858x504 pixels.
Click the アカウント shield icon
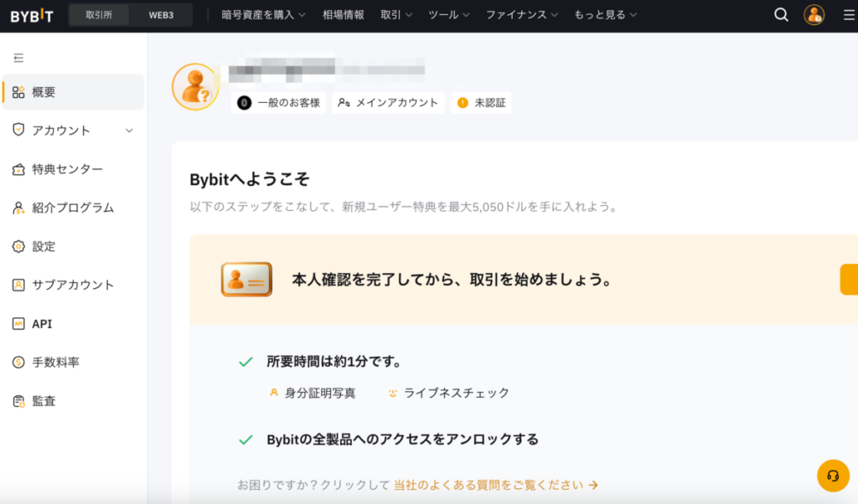click(18, 130)
